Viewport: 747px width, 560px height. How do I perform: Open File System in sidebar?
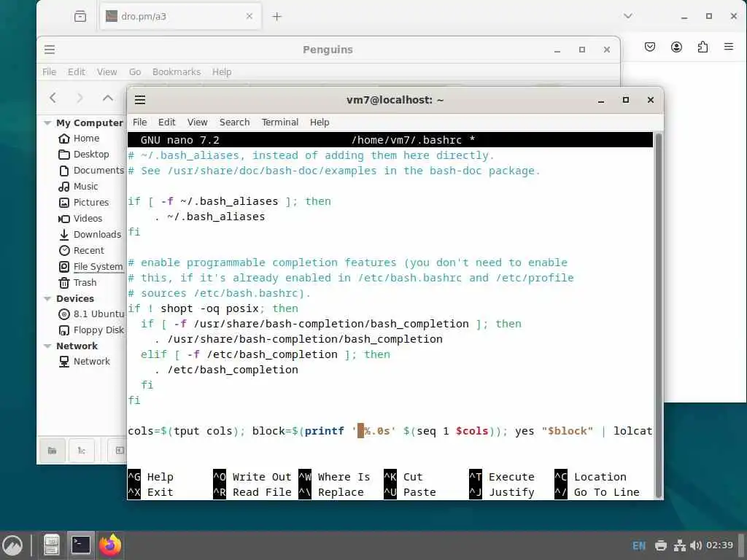(90, 267)
